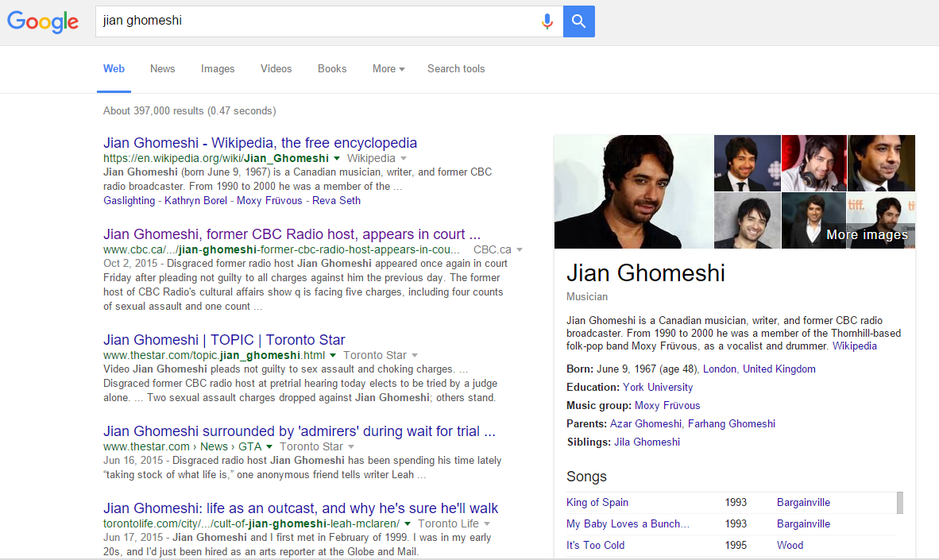The image size is (939, 560).
Task: Switch to the News tab
Action: coord(162,69)
